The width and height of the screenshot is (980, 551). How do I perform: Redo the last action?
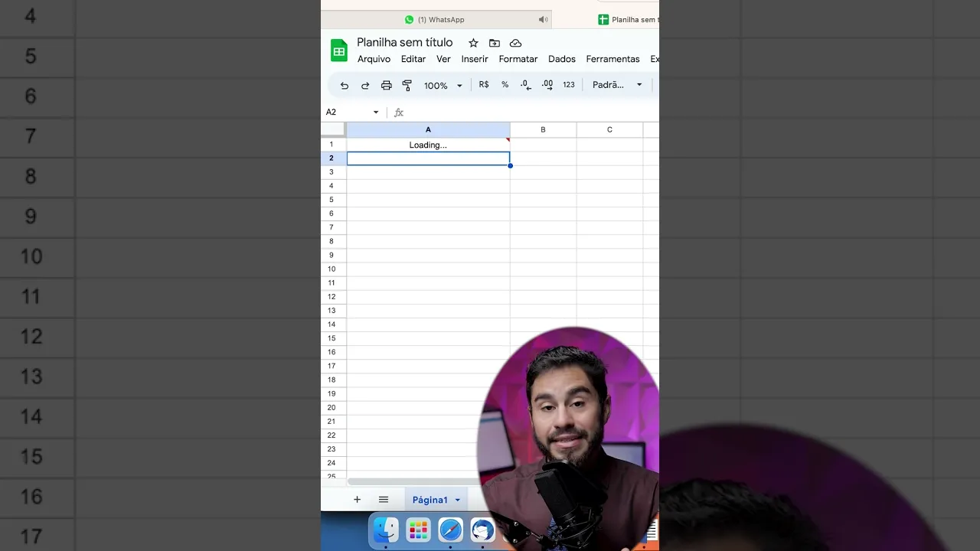click(365, 85)
